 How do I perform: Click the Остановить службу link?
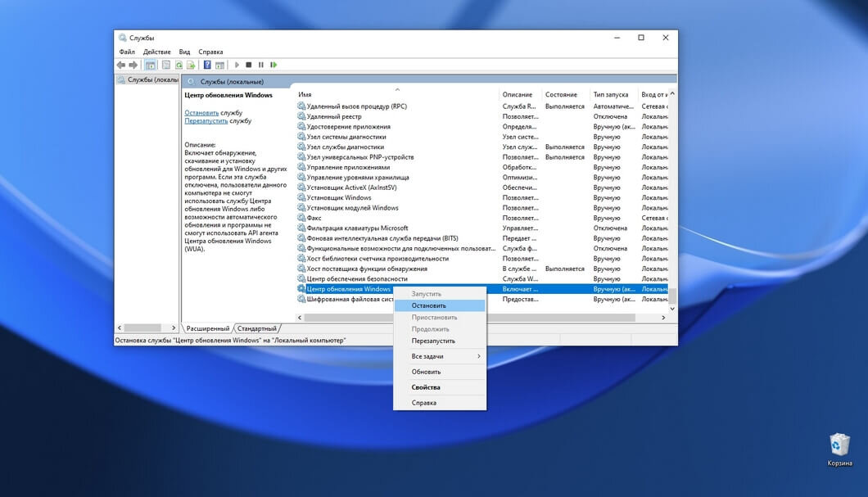point(201,113)
